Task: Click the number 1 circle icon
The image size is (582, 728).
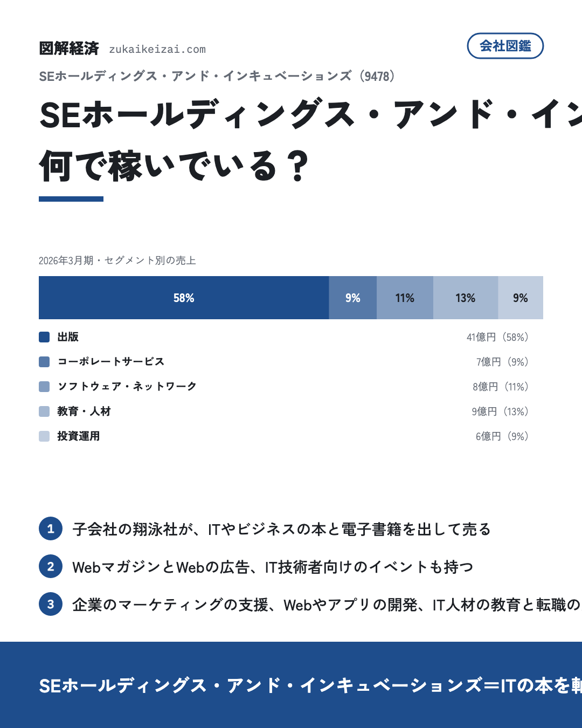Action: [51, 528]
